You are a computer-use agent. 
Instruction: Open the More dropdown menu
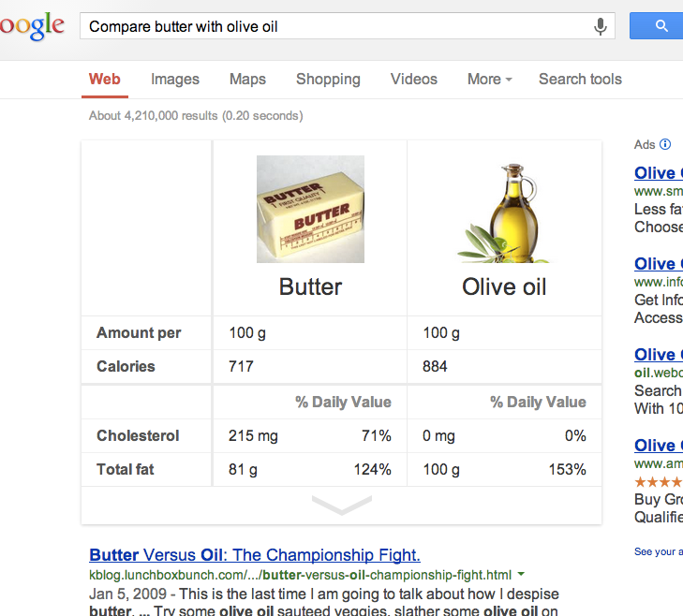coord(490,80)
